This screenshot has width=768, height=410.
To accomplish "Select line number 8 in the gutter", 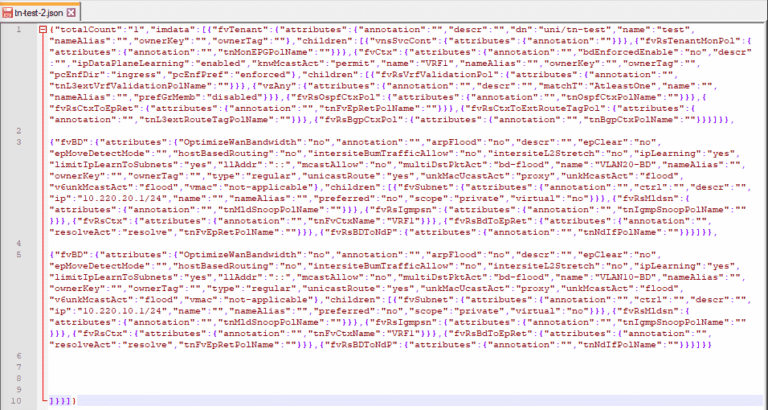I will [19, 379].
